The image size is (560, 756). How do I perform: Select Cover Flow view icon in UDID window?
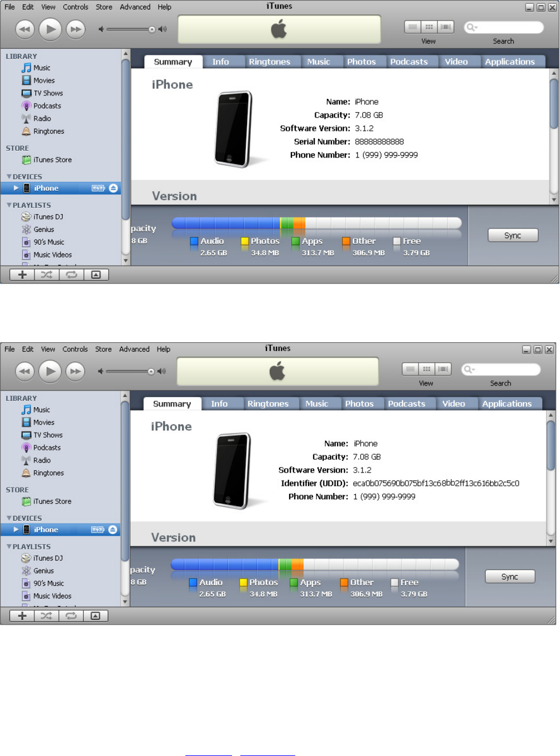[x=443, y=369]
